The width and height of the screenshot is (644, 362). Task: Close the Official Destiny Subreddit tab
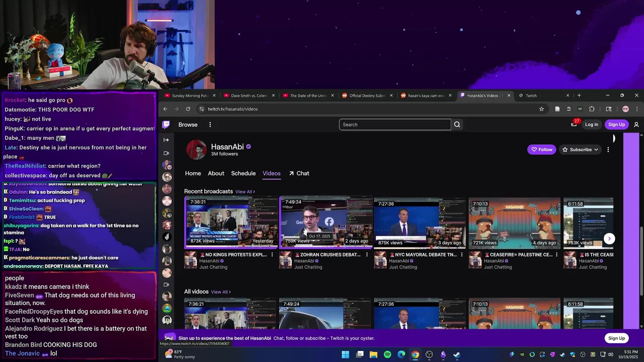tap(391, 96)
